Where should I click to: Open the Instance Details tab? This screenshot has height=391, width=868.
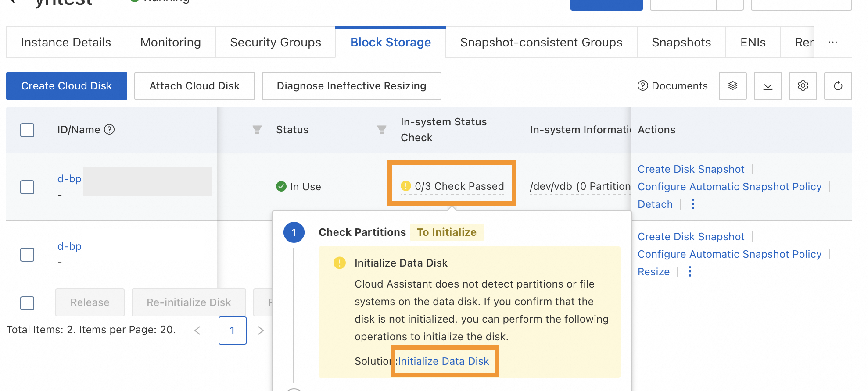66,42
